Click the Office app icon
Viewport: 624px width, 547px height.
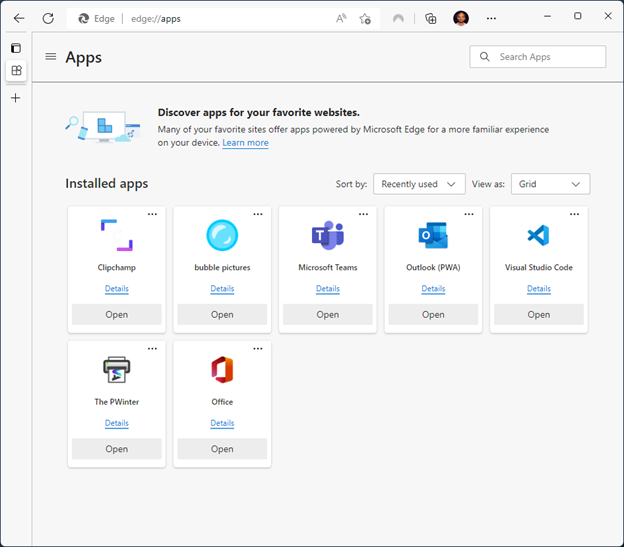pos(222,370)
